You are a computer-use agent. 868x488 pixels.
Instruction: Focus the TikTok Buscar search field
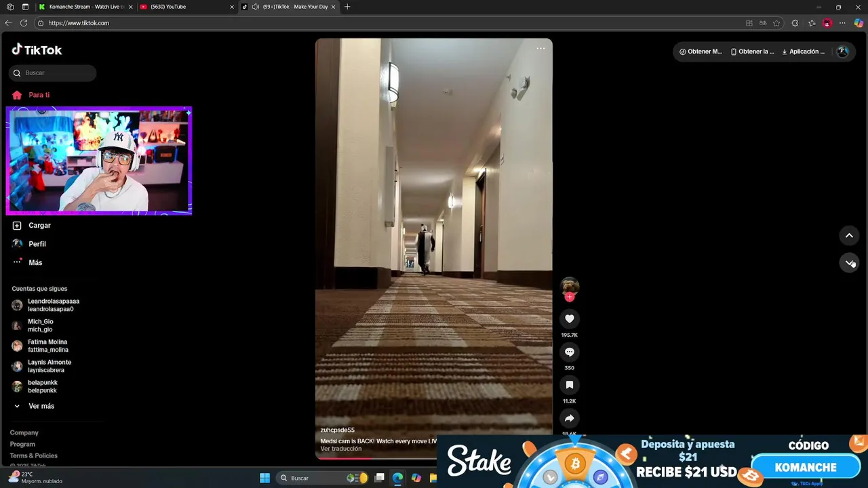pos(53,73)
